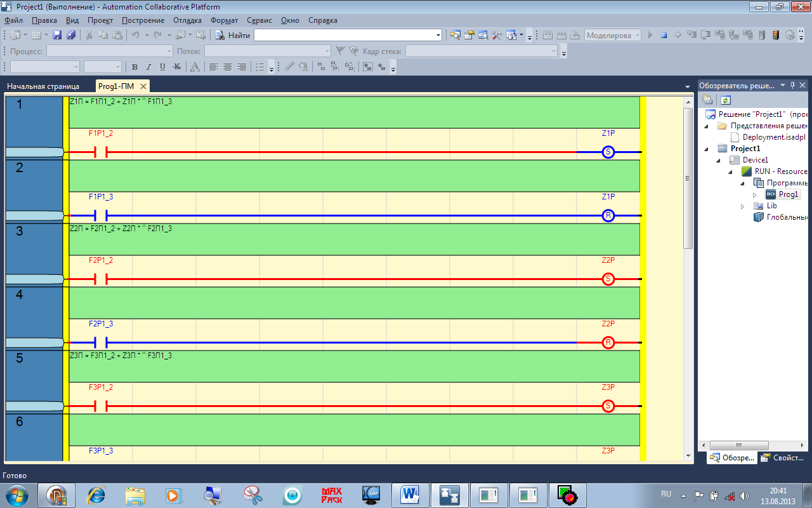Open the Windows Start button
The width and height of the screenshot is (812, 508).
coord(17,495)
